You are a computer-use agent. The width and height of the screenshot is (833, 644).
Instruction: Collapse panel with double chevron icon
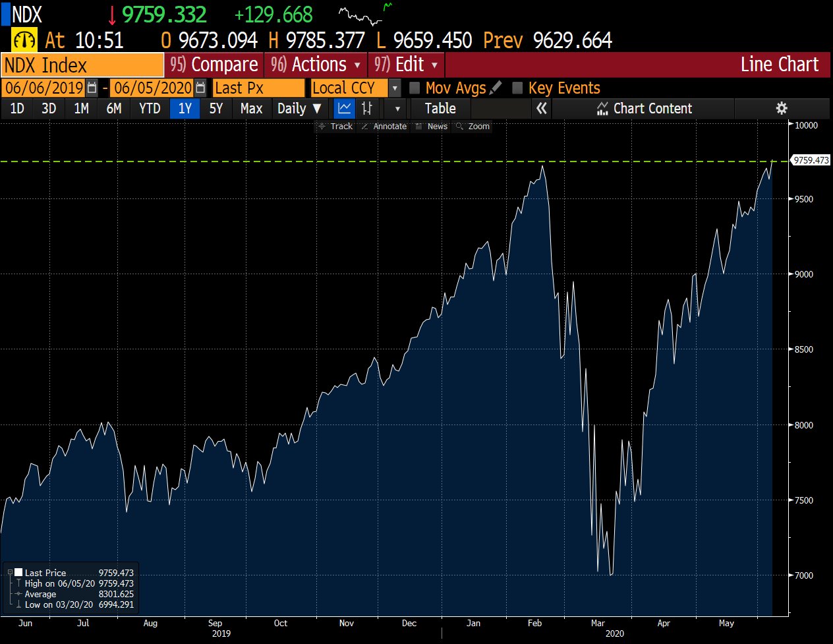click(x=542, y=109)
